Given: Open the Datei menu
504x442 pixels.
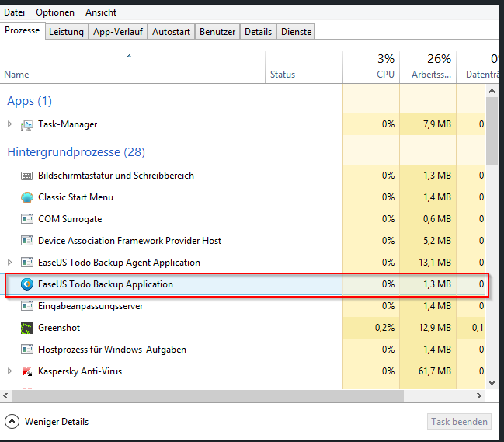Looking at the screenshot, I should pyautogui.click(x=14, y=12).
